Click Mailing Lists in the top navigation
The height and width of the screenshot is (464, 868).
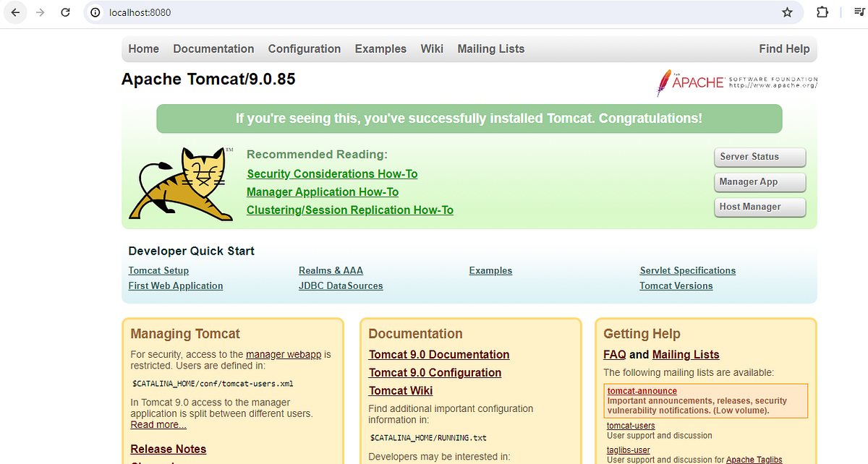coord(490,48)
